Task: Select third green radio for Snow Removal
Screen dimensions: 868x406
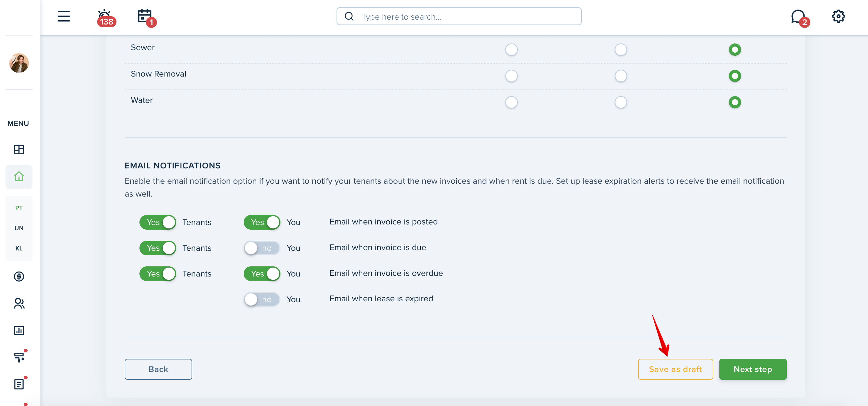Action: point(735,76)
